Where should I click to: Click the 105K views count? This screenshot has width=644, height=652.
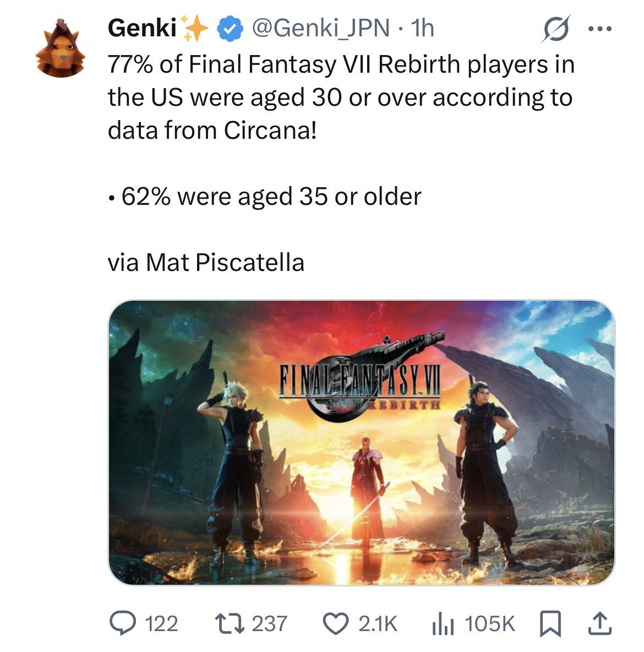(x=490, y=624)
